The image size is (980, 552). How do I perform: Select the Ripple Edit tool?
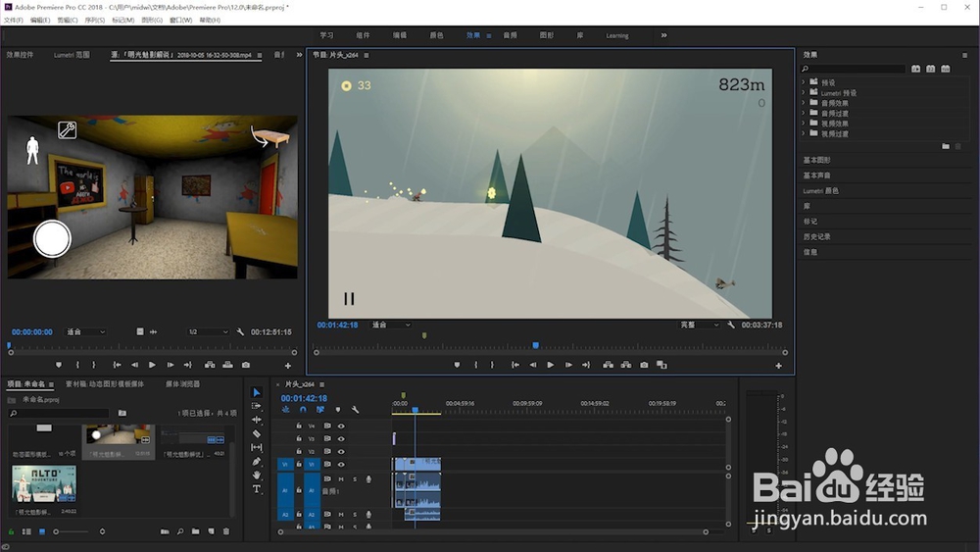tap(256, 420)
